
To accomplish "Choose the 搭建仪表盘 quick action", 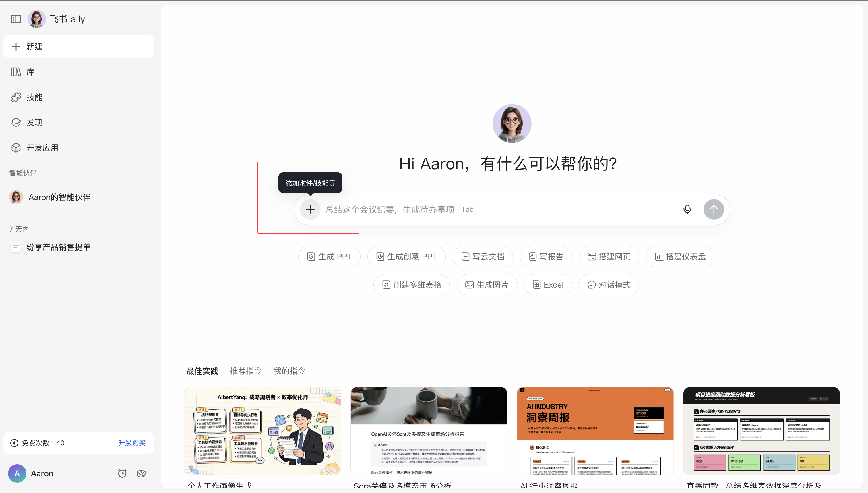I will [680, 257].
